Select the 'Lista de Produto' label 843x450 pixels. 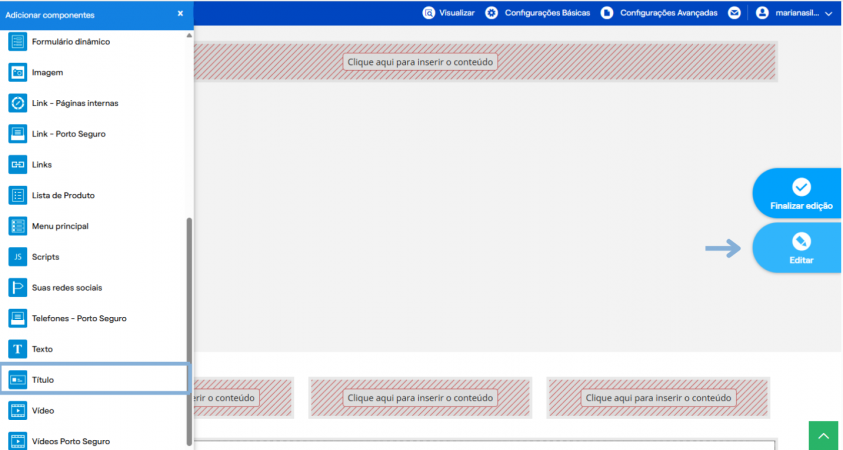click(63, 195)
